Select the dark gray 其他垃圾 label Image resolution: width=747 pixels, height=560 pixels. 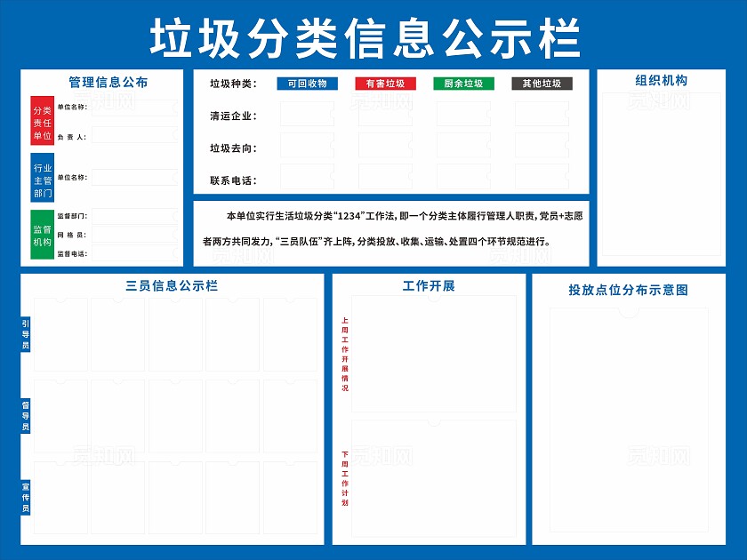tap(542, 84)
